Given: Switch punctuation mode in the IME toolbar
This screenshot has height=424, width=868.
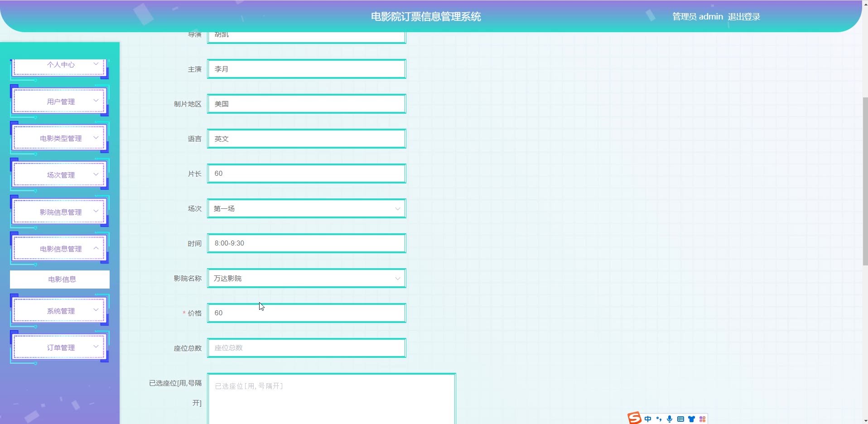Looking at the screenshot, I should click(x=659, y=419).
